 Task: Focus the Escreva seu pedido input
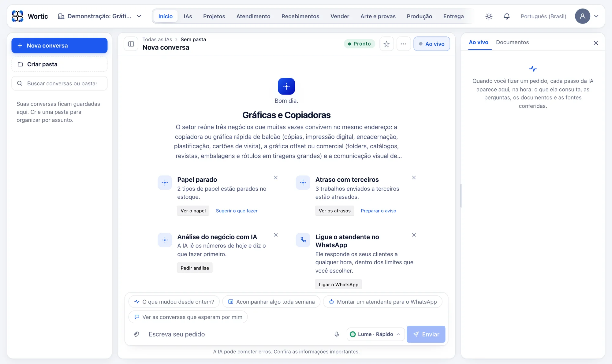(237, 334)
